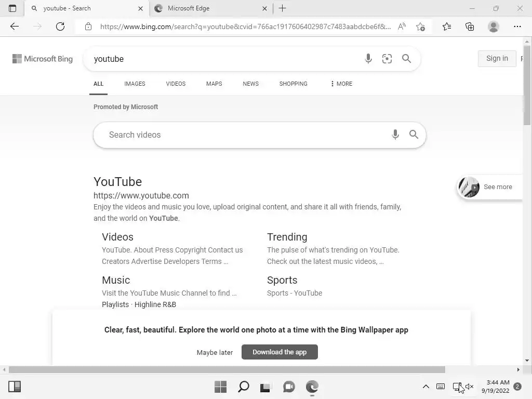Switch to NEWS results
The height and width of the screenshot is (399, 532).
pyautogui.click(x=251, y=84)
